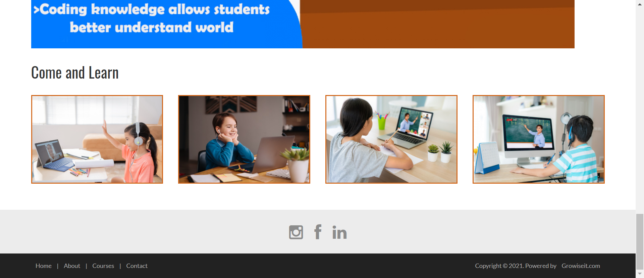Open the Instagram social icon

(296, 232)
